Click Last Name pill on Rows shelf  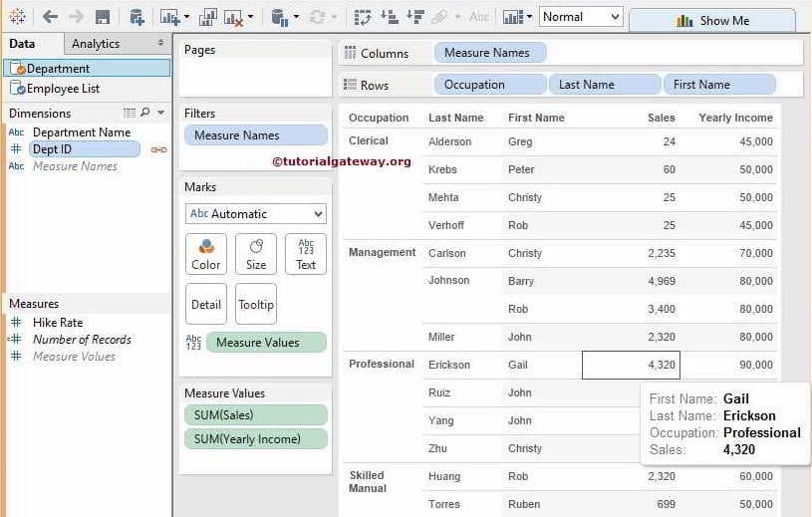(x=605, y=85)
